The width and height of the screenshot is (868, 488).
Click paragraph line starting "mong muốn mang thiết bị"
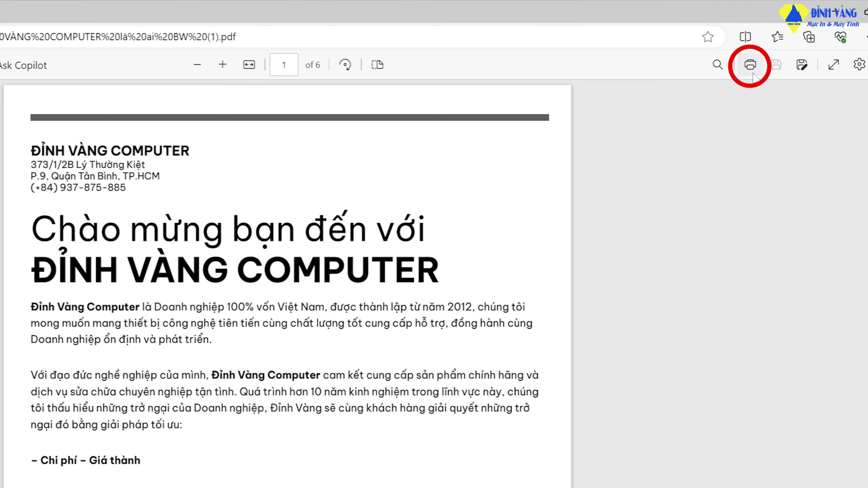pyautogui.click(x=281, y=323)
